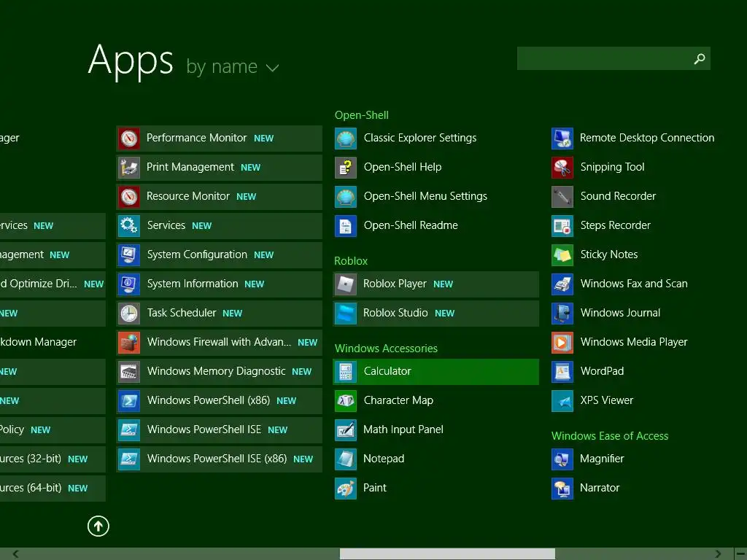This screenshot has height=560, width=747.
Task: Click the 'Remote Desktop Connection' text label
Action: pos(647,138)
